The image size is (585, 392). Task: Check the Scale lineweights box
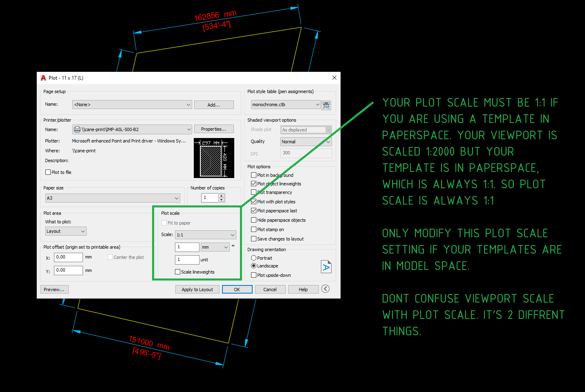pos(177,272)
